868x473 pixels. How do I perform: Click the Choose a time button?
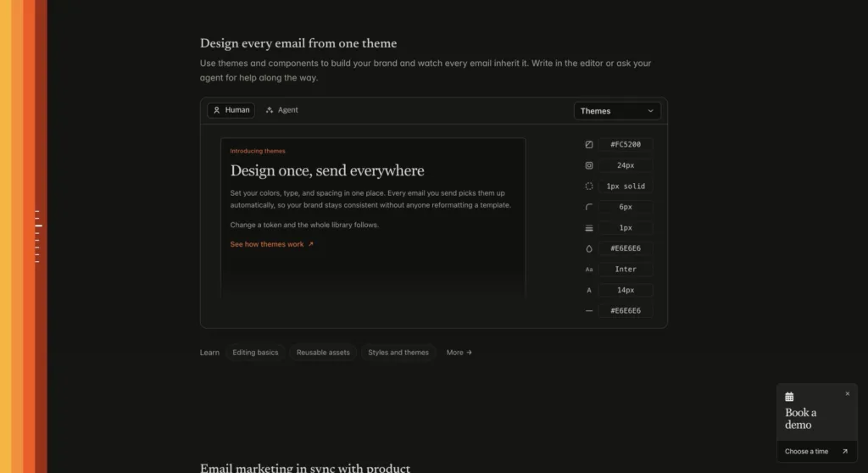[816, 452]
